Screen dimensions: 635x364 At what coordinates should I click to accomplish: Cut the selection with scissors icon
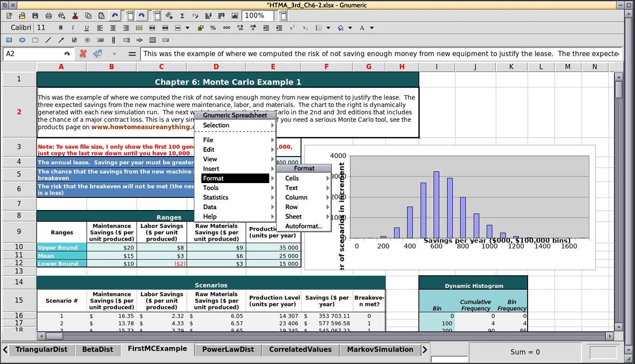coord(75,15)
